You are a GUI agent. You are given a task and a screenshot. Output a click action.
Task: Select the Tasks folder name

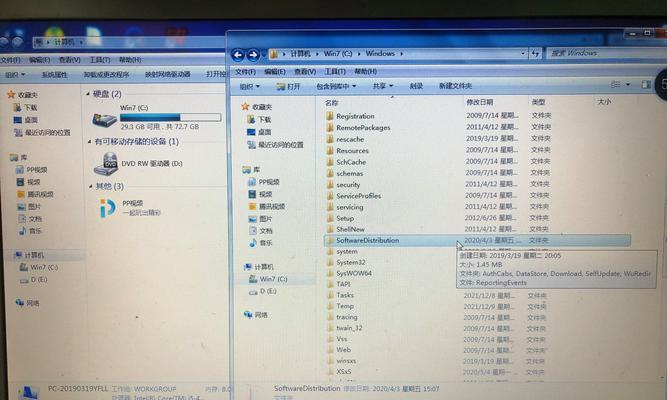tap(345, 295)
